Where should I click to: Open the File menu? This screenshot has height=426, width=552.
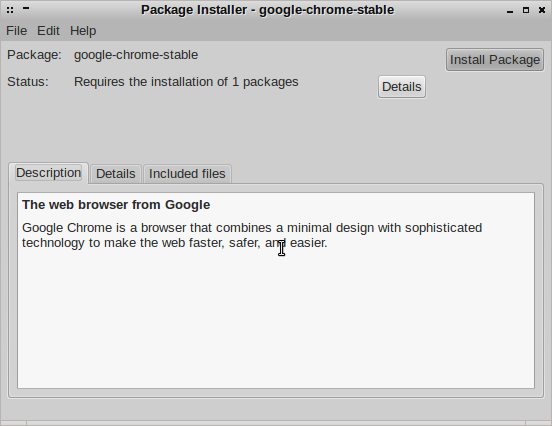[x=17, y=31]
